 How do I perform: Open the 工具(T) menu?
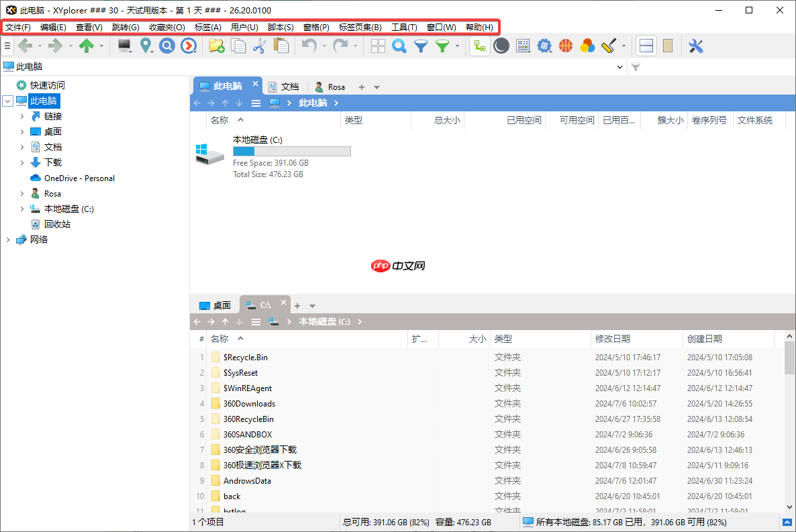(x=405, y=28)
